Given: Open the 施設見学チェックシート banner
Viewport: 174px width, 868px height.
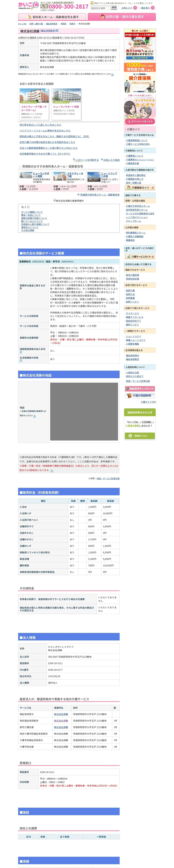Looking at the screenshot, I should [140, 389].
